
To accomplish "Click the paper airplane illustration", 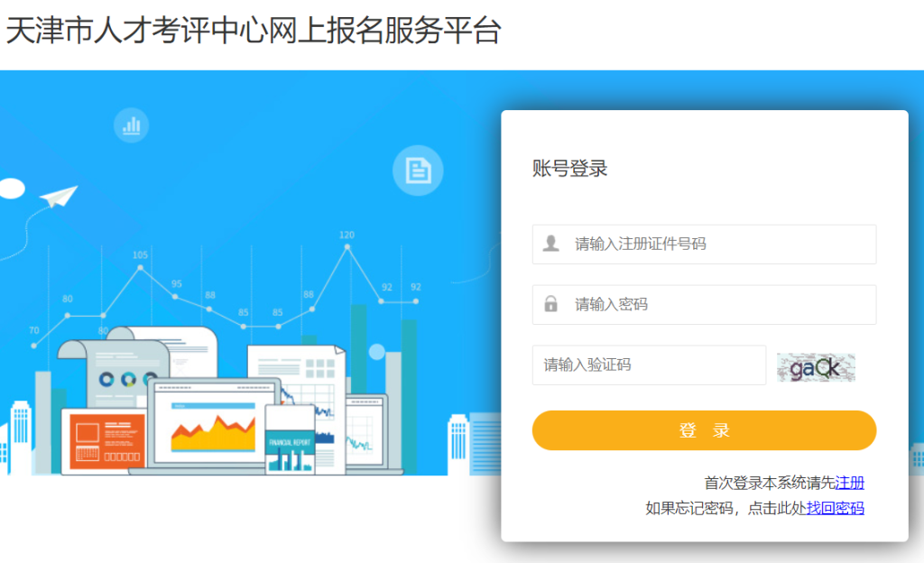I will [x=59, y=196].
